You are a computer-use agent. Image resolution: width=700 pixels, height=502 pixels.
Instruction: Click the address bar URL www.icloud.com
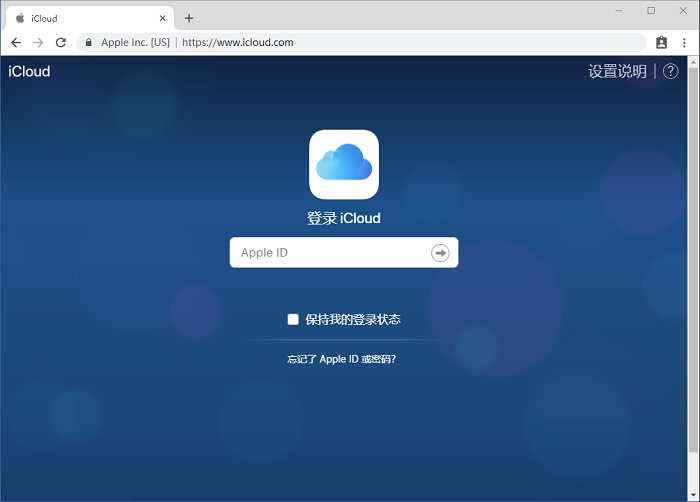click(x=238, y=43)
